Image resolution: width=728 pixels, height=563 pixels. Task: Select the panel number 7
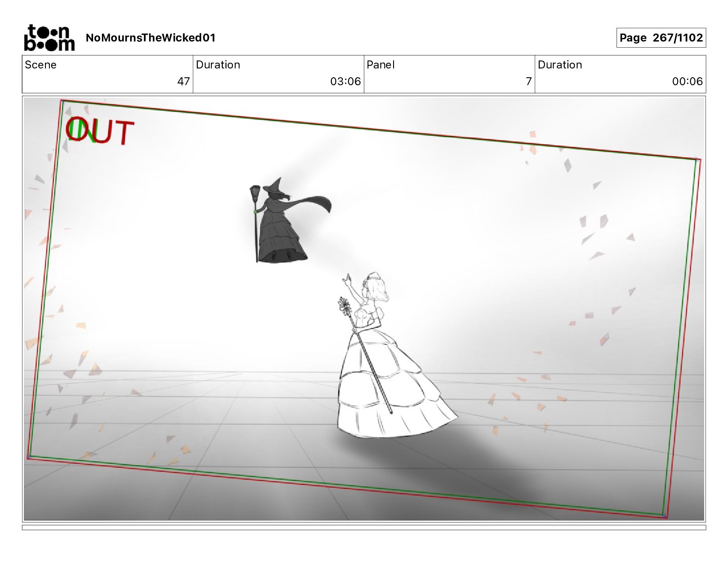pyautogui.click(x=529, y=81)
